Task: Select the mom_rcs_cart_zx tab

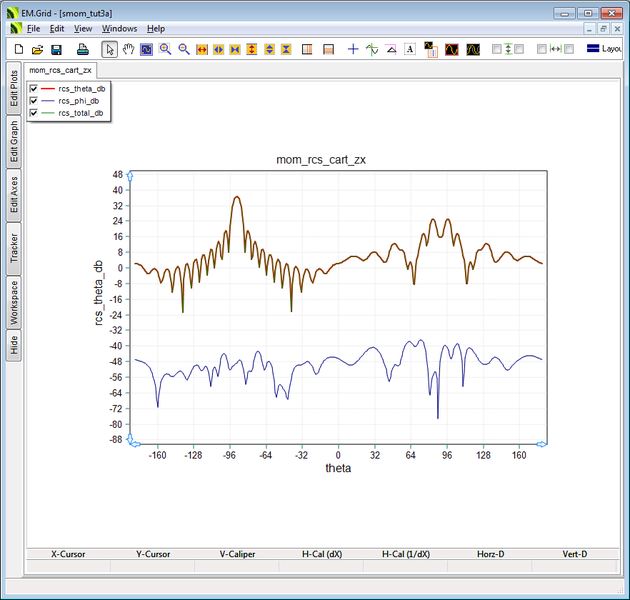Action: click(60, 70)
